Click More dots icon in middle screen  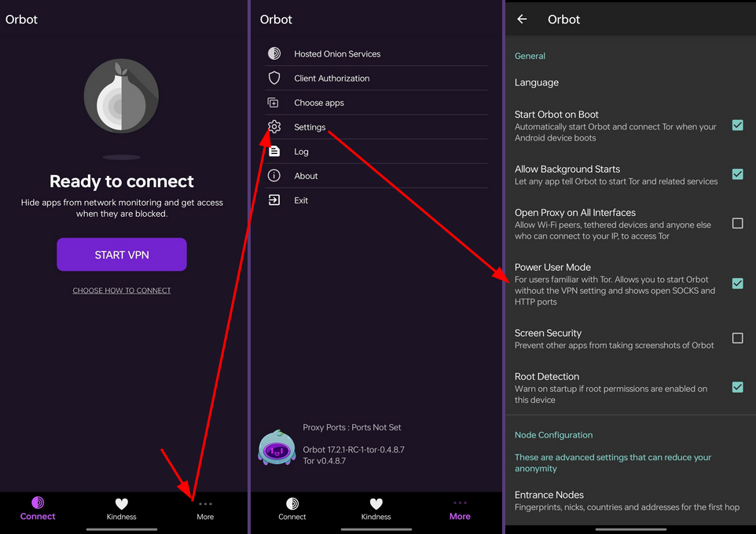coord(460,503)
